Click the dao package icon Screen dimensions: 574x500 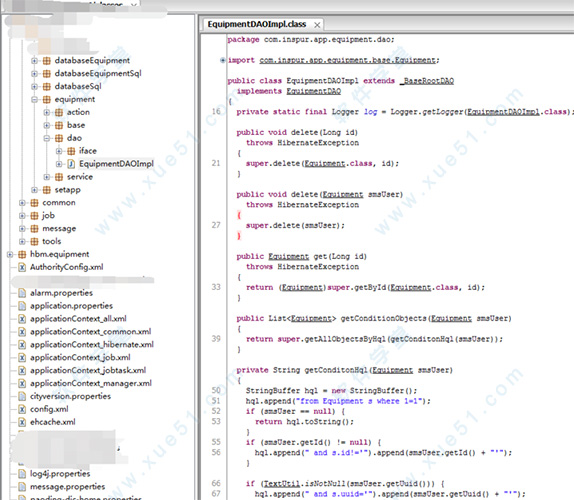tap(59, 138)
